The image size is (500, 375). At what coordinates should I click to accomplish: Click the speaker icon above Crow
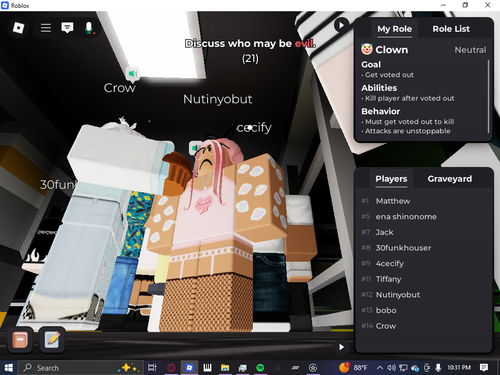point(133,73)
